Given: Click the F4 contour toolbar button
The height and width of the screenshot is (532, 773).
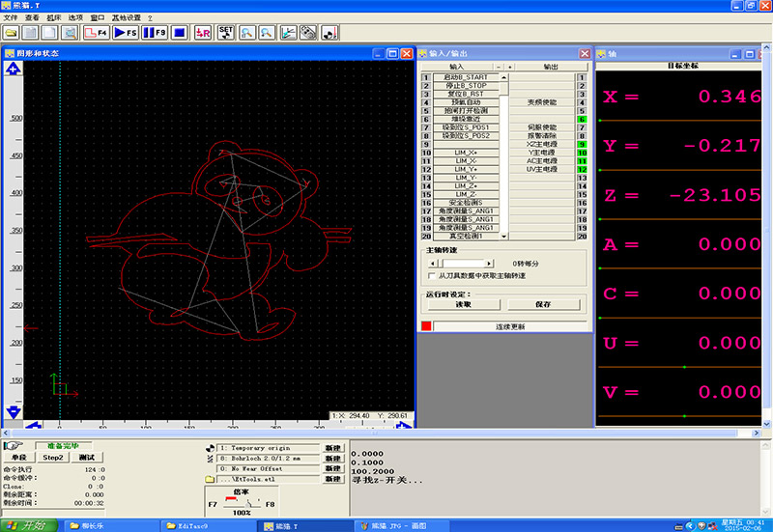Looking at the screenshot, I should pos(96,33).
